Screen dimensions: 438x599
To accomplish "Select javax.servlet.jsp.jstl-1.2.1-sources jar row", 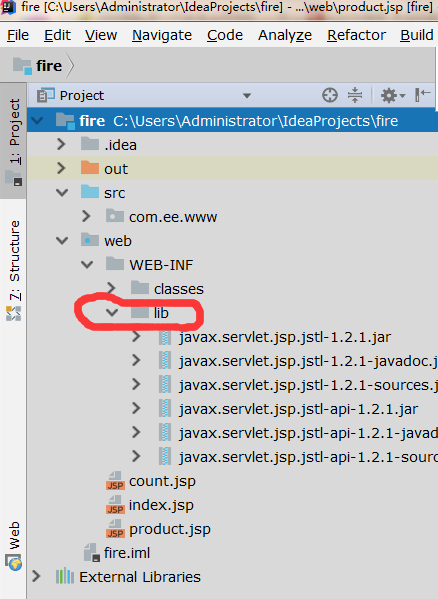I will pyautogui.click(x=308, y=385).
